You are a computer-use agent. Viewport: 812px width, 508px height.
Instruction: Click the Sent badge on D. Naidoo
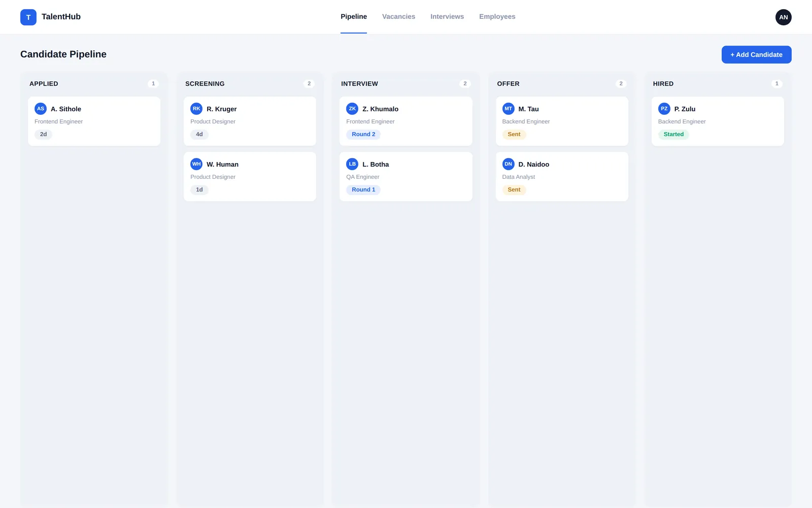(x=514, y=190)
